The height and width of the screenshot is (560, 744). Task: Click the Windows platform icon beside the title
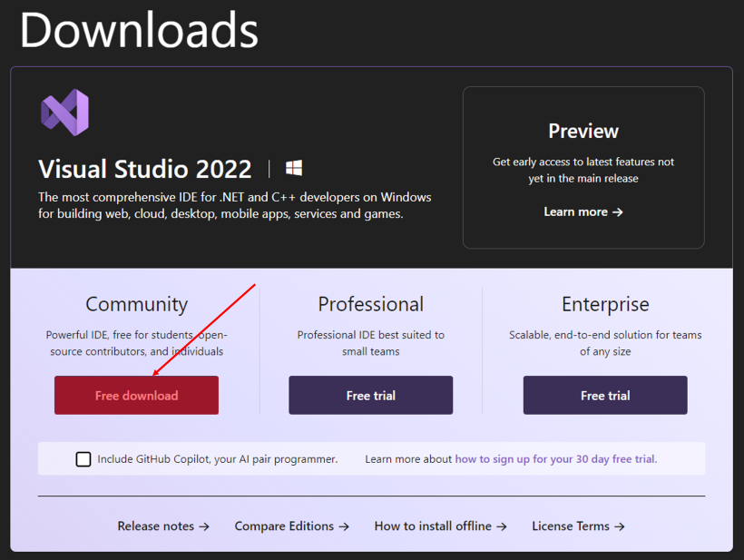[294, 168]
